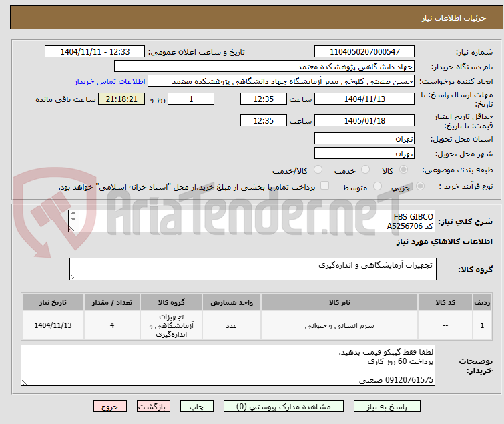Click the 'بازگشت' back button
The width and height of the screenshot is (504, 424).
coord(154,407)
